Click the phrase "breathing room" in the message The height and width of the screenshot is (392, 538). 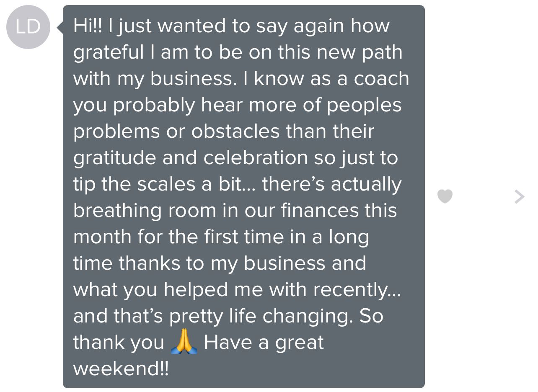(x=145, y=211)
